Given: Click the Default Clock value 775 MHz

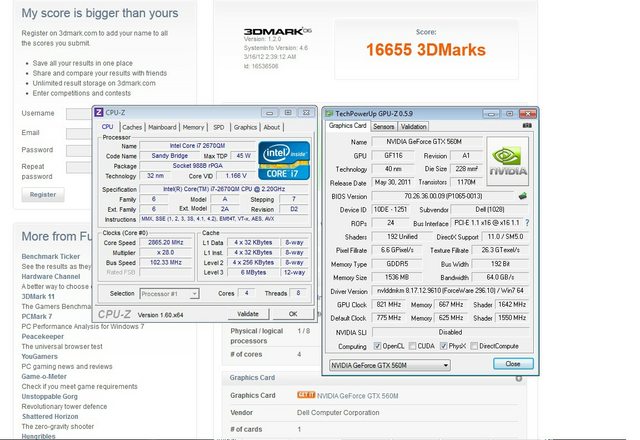Looking at the screenshot, I should 389,318.
